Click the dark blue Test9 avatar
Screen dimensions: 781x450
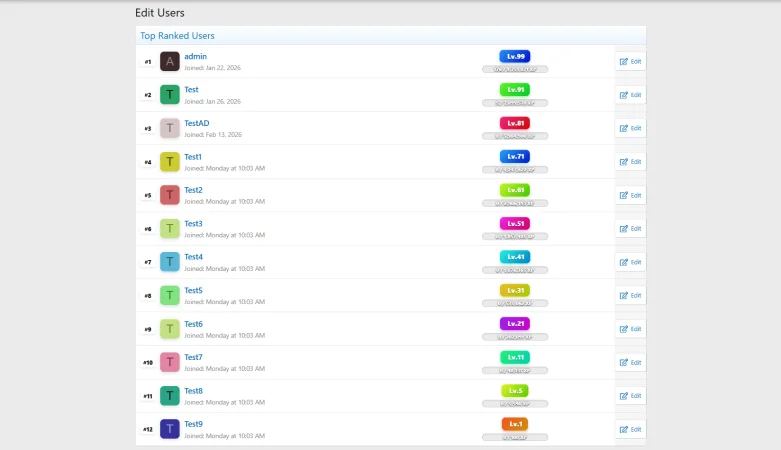point(170,429)
